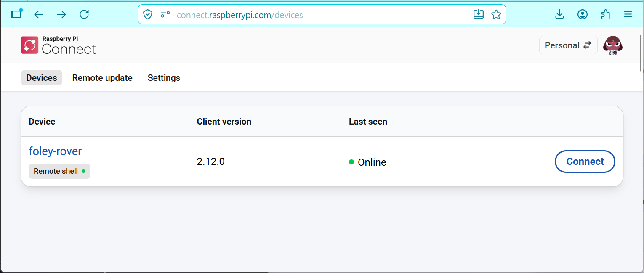The width and height of the screenshot is (644, 273).
Task: Click the Last seen column header
Action: pyautogui.click(x=368, y=122)
